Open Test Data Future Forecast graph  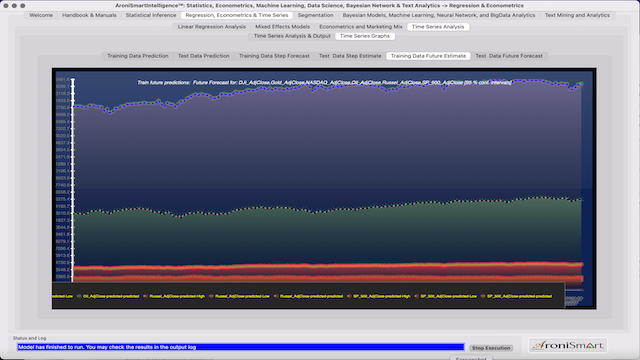[x=509, y=56]
